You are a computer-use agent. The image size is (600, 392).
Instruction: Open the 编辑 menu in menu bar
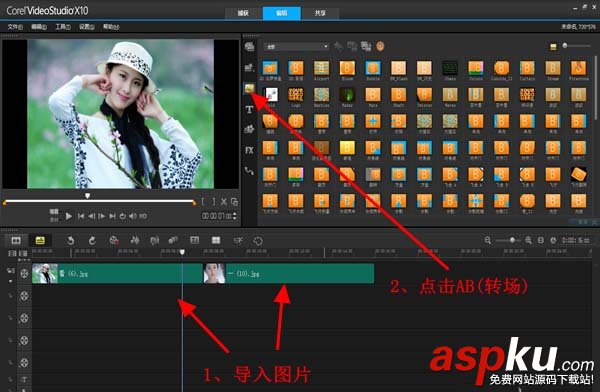point(39,27)
